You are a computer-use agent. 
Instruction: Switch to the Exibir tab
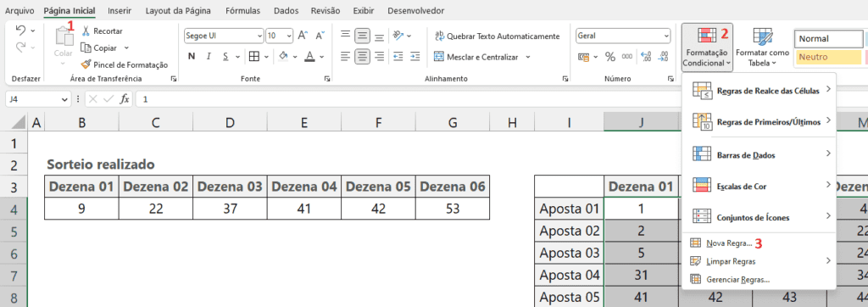pos(364,10)
